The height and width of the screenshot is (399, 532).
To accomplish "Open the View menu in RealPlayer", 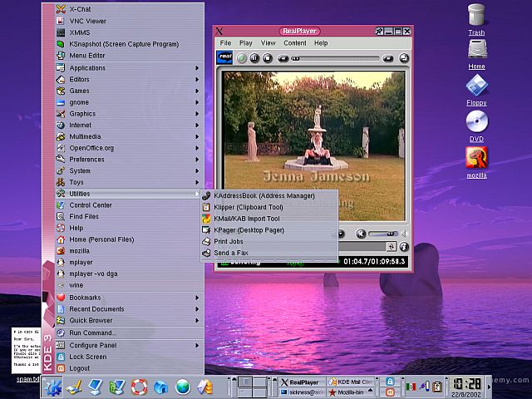I will [268, 42].
